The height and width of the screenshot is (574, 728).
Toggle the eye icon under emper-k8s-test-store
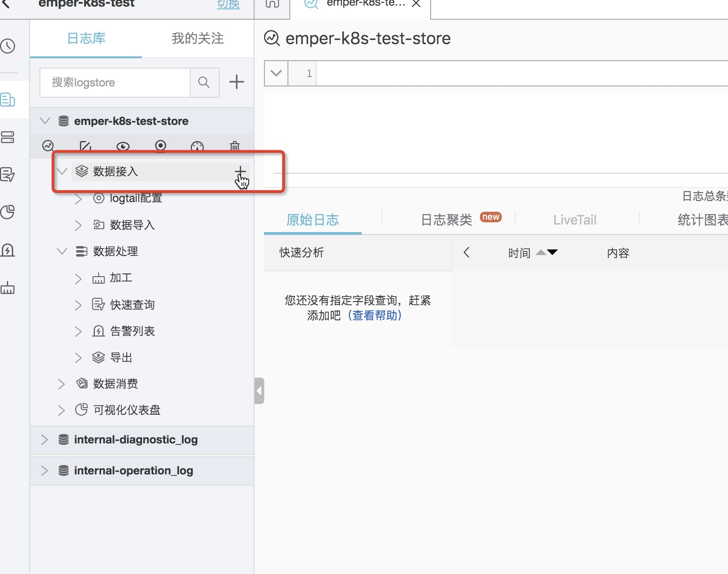[x=123, y=146]
